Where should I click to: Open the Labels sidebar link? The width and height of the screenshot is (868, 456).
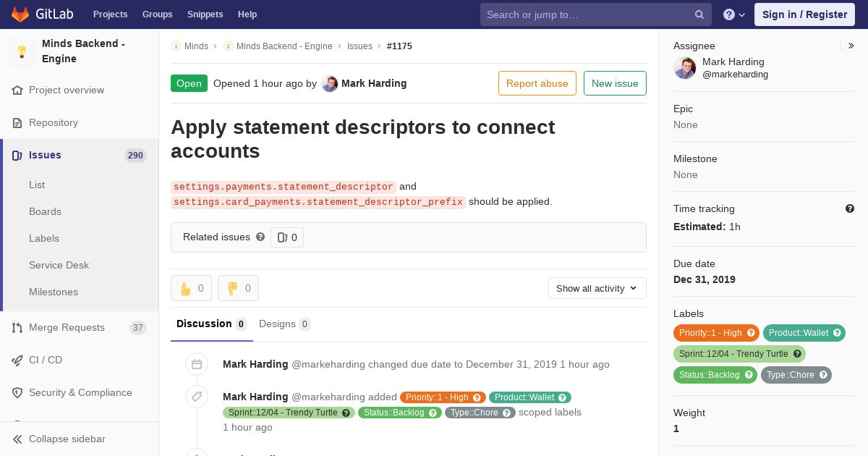44,239
